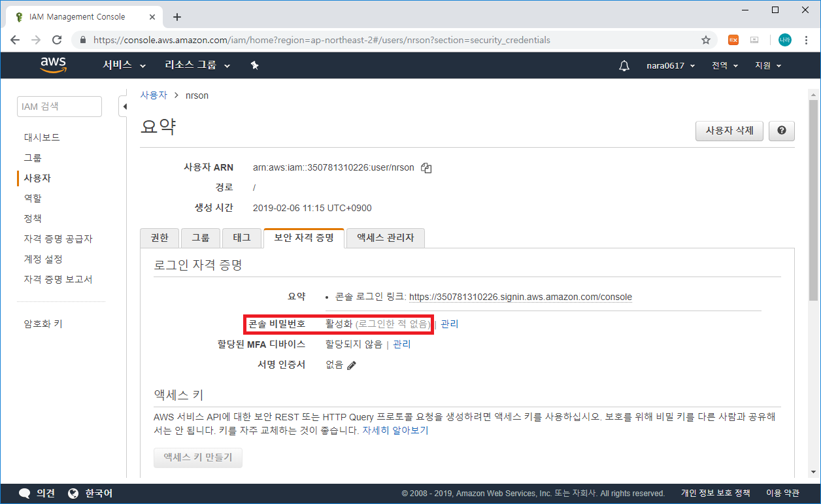Switch to the 그룹 tab
This screenshot has width=821, height=504.
tap(200, 238)
